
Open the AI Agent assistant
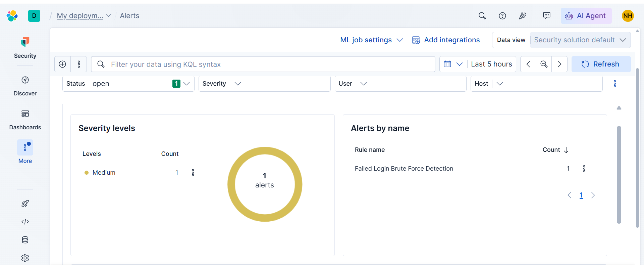[x=586, y=16]
